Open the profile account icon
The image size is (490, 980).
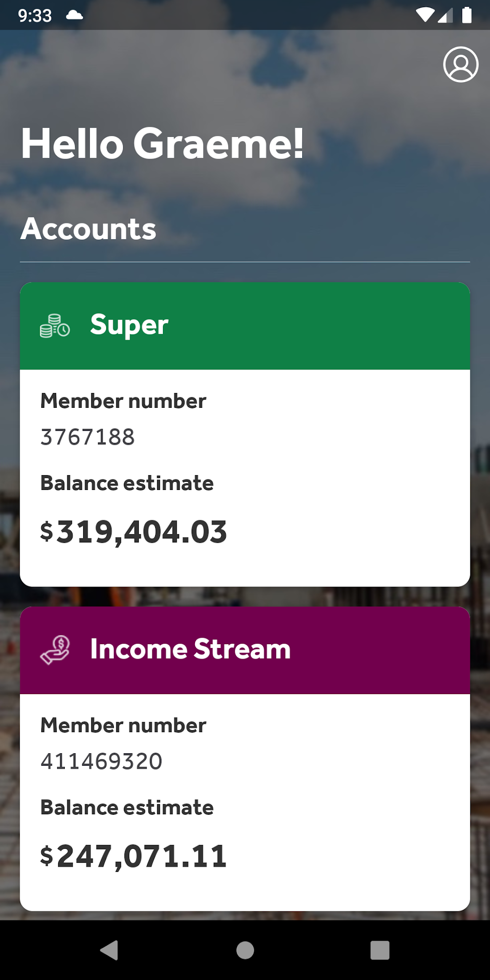(x=460, y=64)
